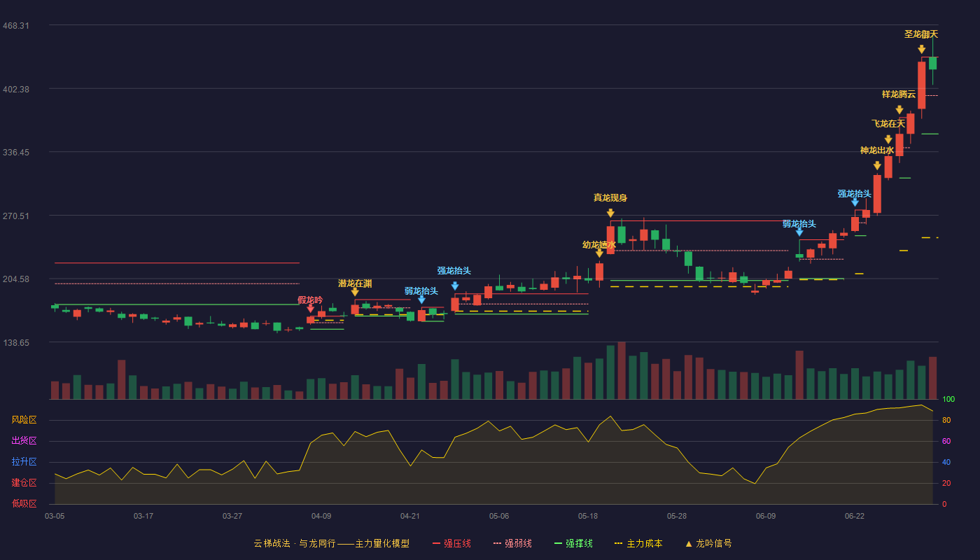
Task: Toggle the 主力成本 legend series
Action: click(x=638, y=543)
